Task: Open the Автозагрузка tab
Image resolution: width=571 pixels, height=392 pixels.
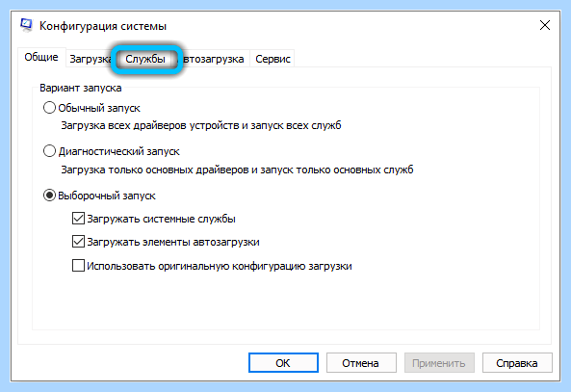Action: [214, 59]
